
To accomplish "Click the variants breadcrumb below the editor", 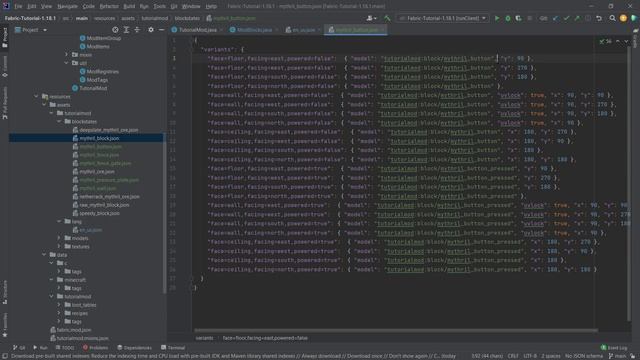I will coord(204,338).
